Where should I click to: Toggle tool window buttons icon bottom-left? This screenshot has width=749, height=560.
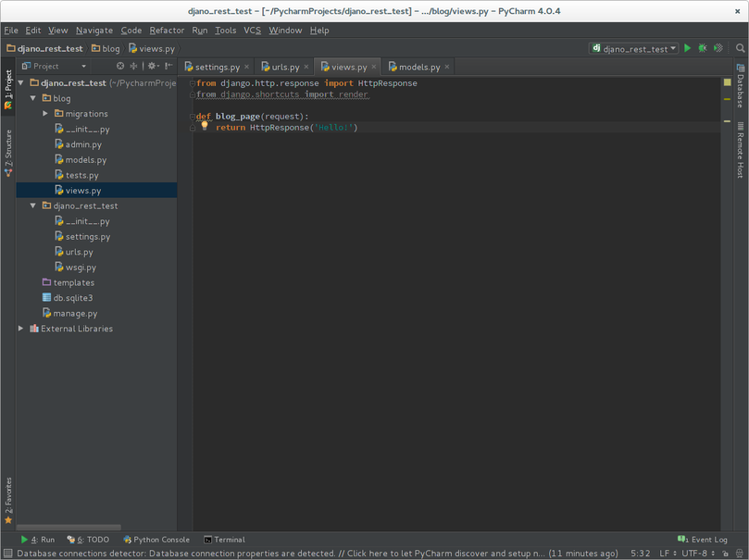pyautogui.click(x=7, y=554)
